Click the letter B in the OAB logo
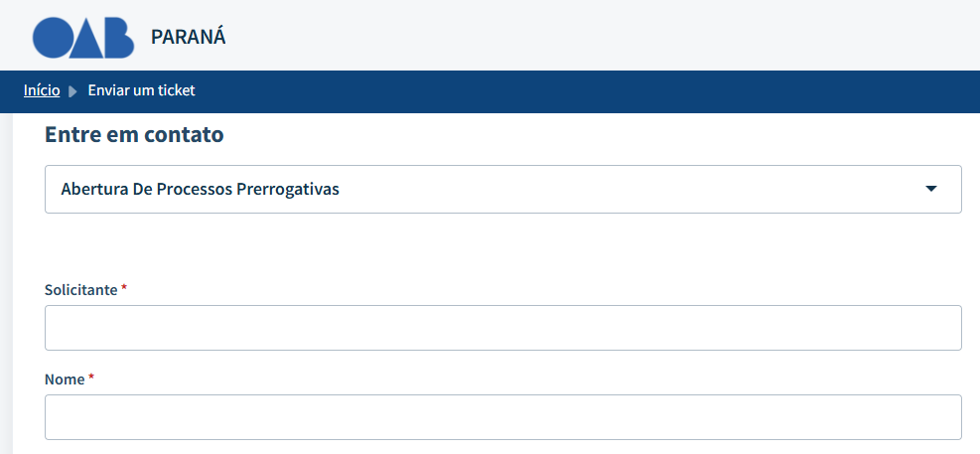 [x=117, y=37]
